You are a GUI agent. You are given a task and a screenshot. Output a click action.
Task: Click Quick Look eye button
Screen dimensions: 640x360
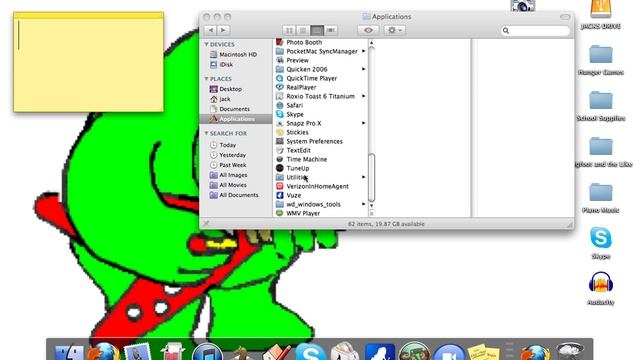[x=368, y=30]
